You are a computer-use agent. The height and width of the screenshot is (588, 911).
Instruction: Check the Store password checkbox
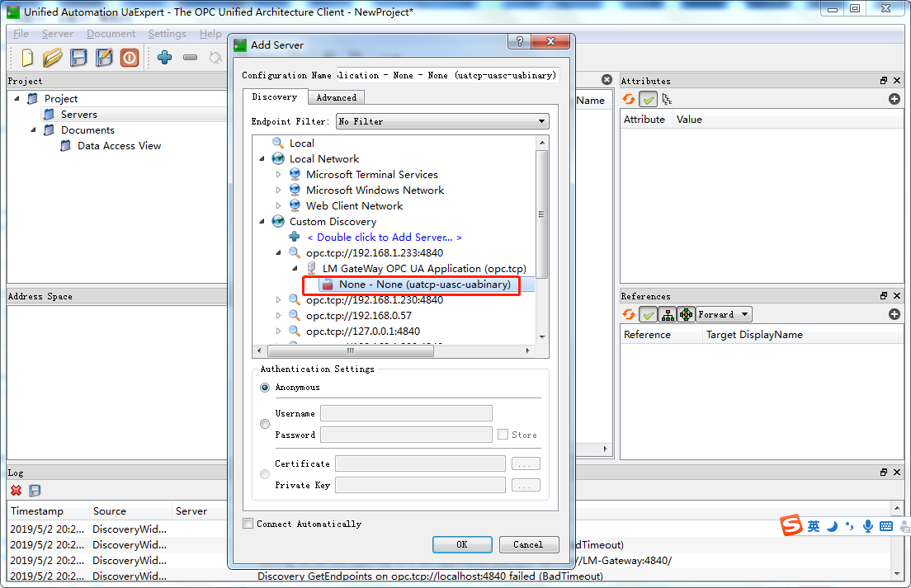pos(503,434)
